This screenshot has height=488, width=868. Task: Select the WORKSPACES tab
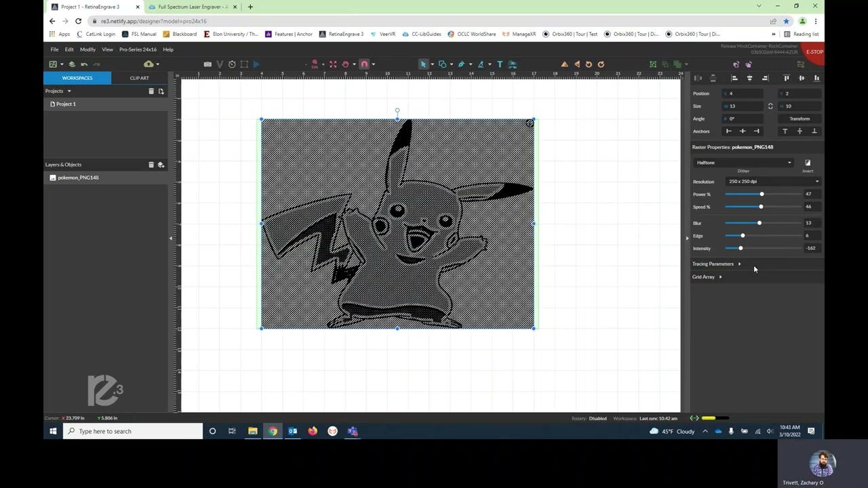click(77, 78)
